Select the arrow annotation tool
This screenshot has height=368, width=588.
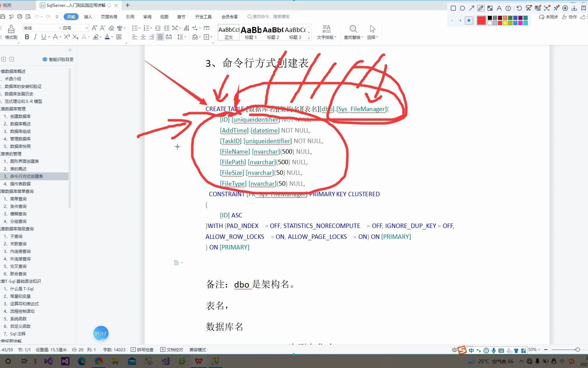click(471, 8)
